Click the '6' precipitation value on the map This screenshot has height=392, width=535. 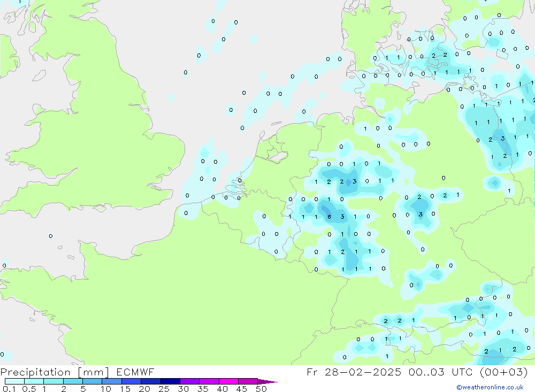point(329,217)
